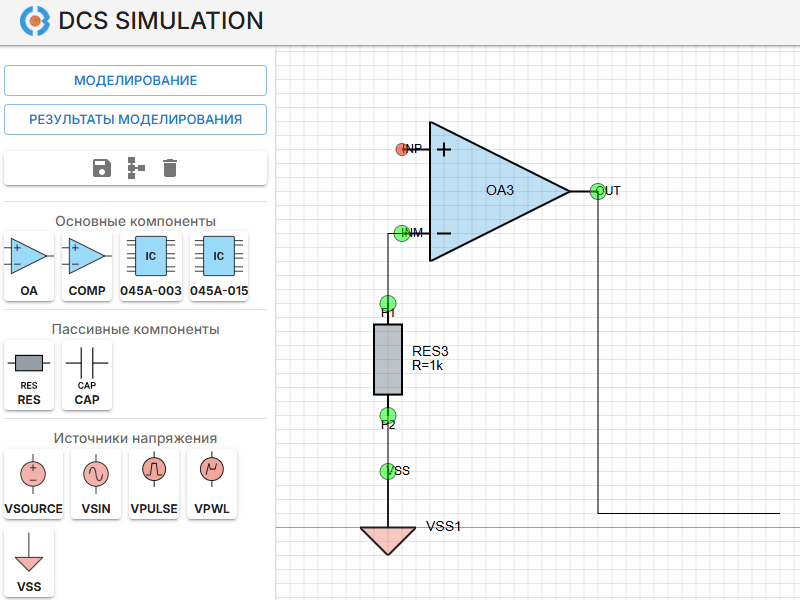The height and width of the screenshot is (600, 800).
Task: Add a VSIN sine source
Action: point(96,483)
